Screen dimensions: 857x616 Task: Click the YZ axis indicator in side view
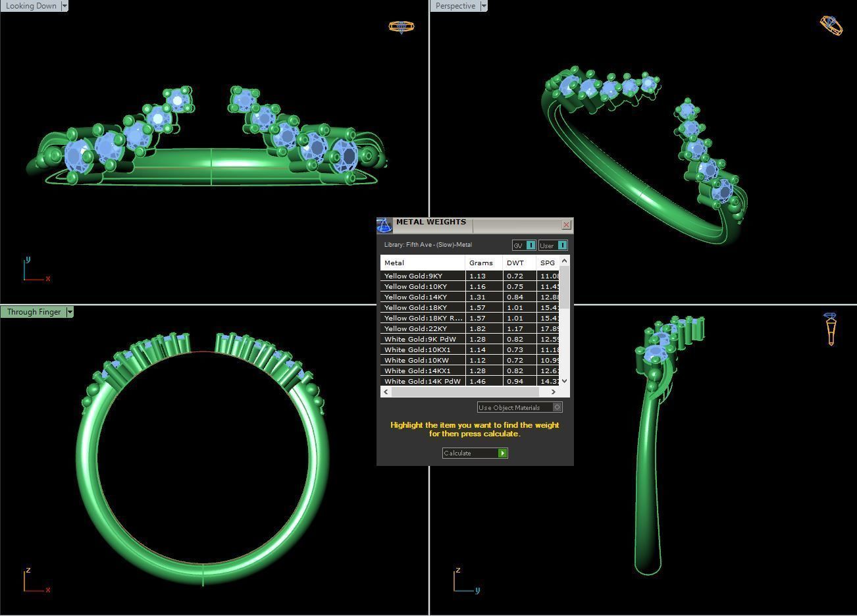[x=466, y=580]
